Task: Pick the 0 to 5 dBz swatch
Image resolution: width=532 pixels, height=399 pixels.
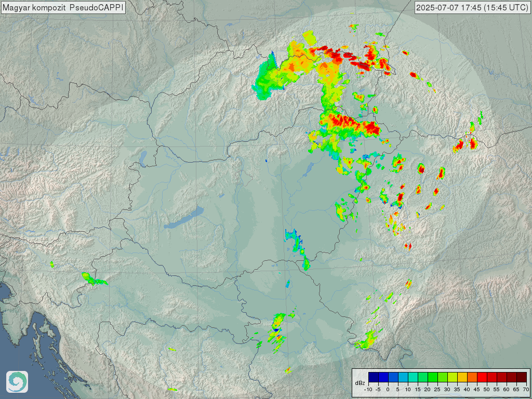Action: [x=393, y=377]
